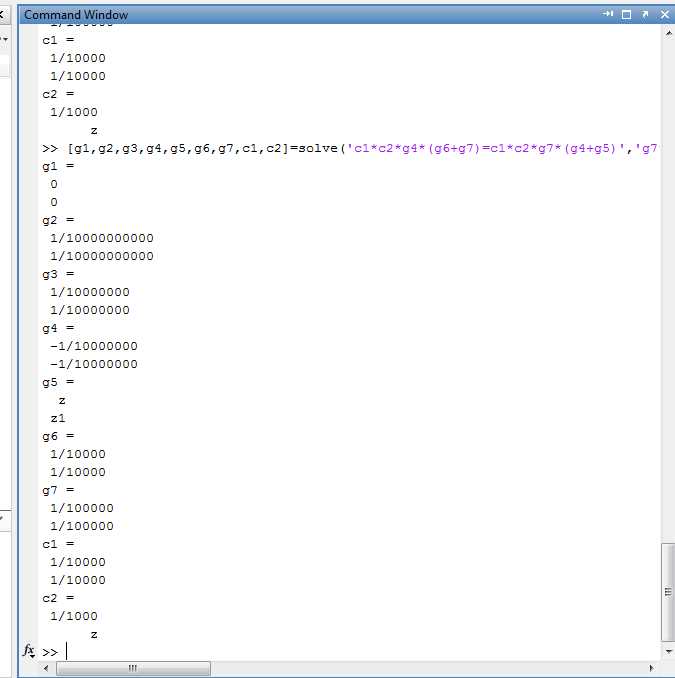Click the 'g2 =' output label

pyautogui.click(x=58, y=221)
